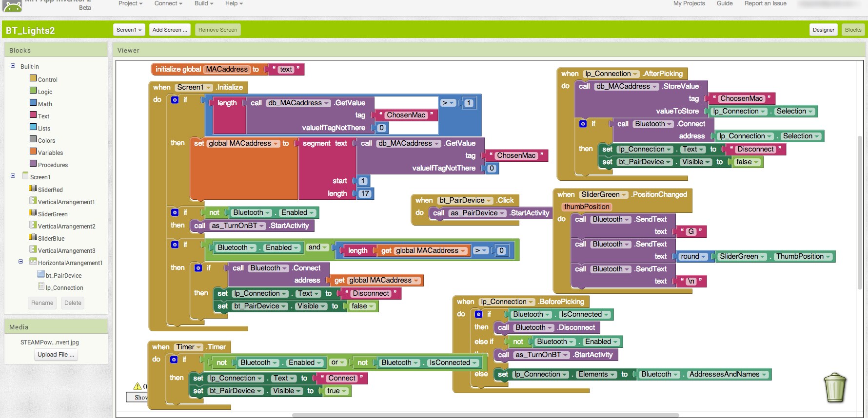Collapse the HorizontalArrangement1 node
868x418 pixels.
[20, 262]
